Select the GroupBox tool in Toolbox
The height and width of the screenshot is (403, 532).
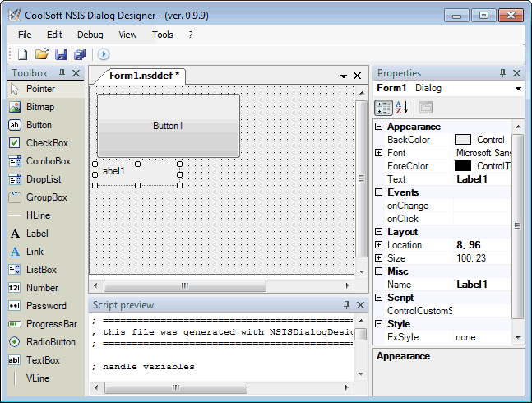pos(46,197)
